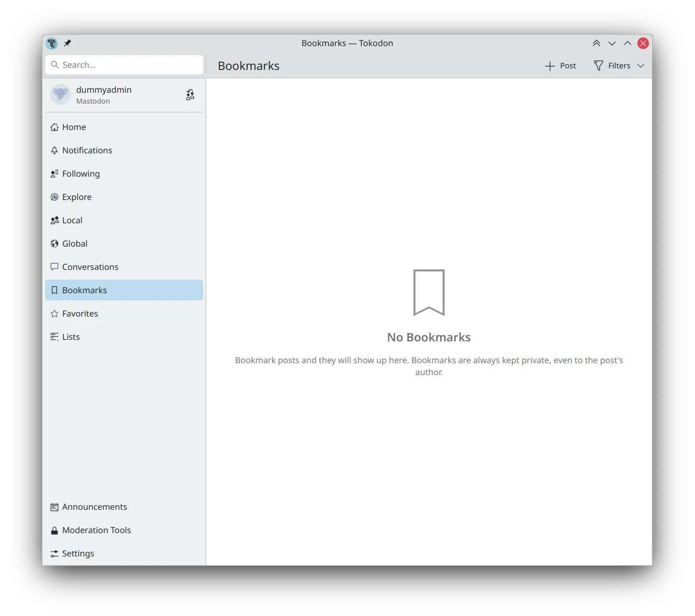Open Lists in sidebar
This screenshot has width=695, height=616.
coord(124,337)
